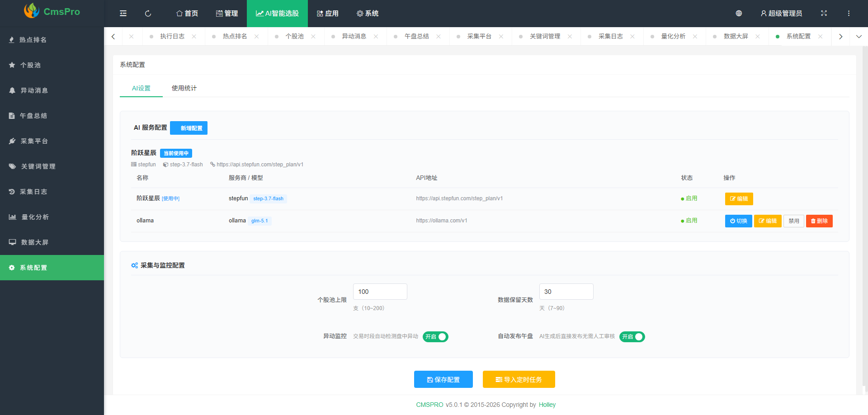The height and width of the screenshot is (415, 868).
Task: Open the vertical three-dot more menu
Action: point(849,14)
